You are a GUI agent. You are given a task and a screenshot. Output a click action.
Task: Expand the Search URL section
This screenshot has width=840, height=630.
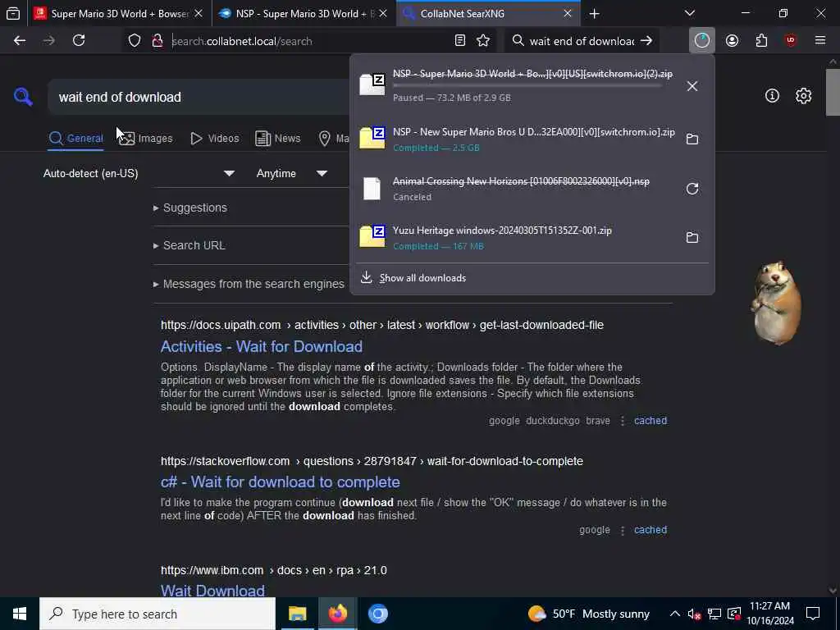pyautogui.click(x=189, y=245)
